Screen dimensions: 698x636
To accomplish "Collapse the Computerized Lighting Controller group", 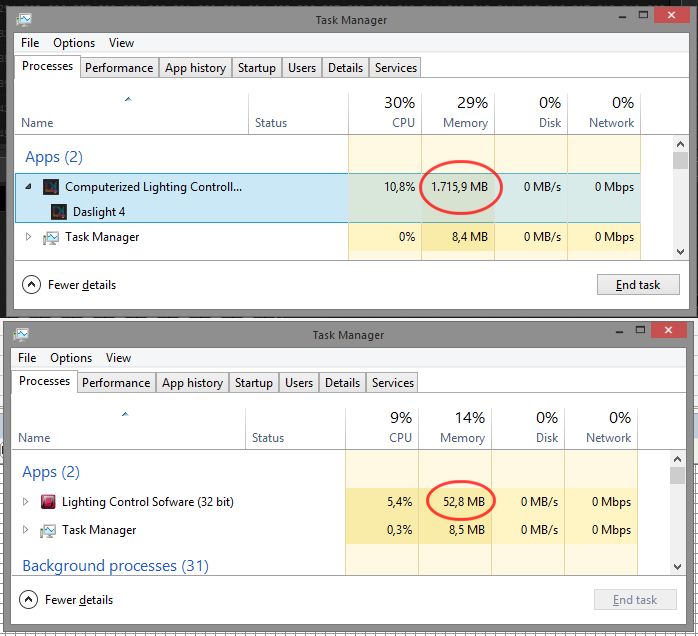I will pos(28,186).
